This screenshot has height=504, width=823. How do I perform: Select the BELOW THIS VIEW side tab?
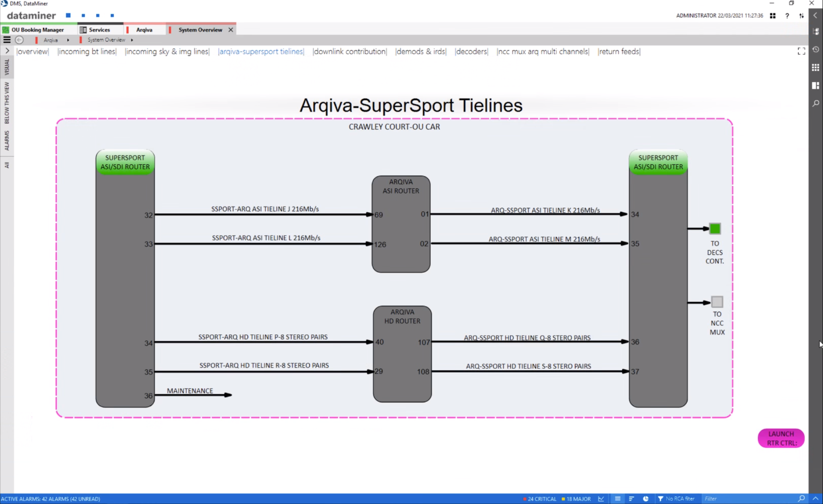[x=7, y=103]
